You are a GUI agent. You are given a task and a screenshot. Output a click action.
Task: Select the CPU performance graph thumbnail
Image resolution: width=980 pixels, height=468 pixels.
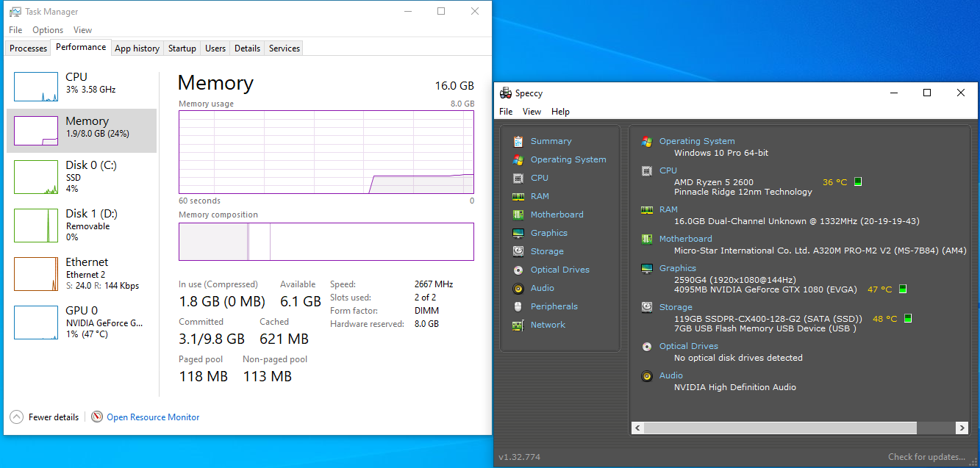click(36, 87)
